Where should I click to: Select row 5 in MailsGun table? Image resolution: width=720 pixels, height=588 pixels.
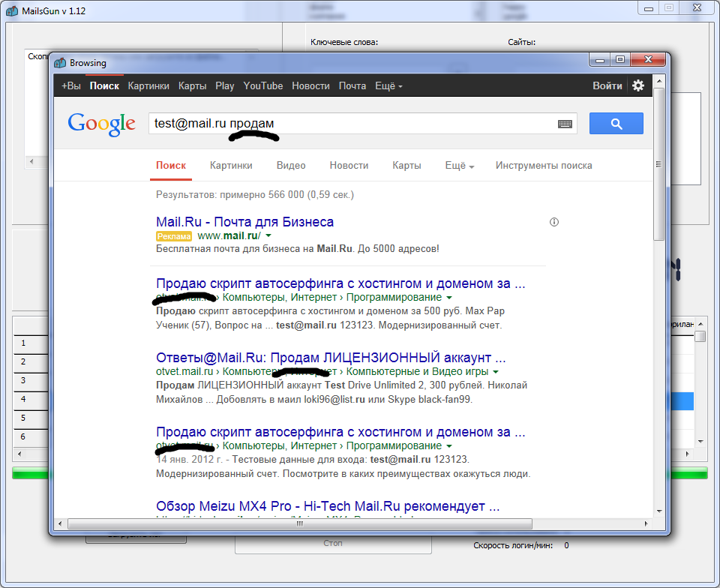pos(31,418)
